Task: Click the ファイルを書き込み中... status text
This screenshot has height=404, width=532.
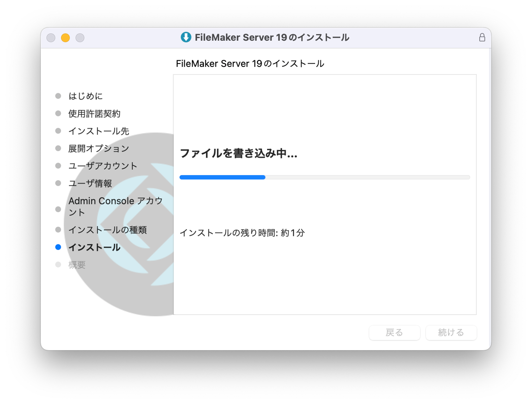Action: 239,154
